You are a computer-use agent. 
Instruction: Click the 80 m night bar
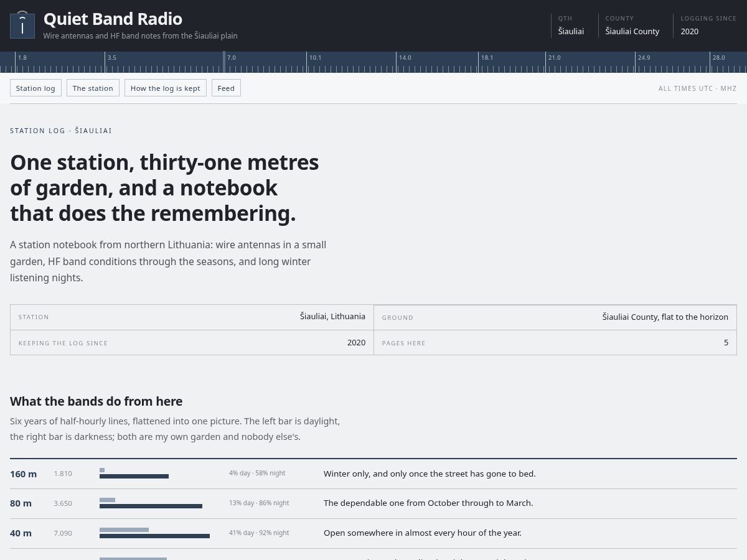tap(151, 506)
